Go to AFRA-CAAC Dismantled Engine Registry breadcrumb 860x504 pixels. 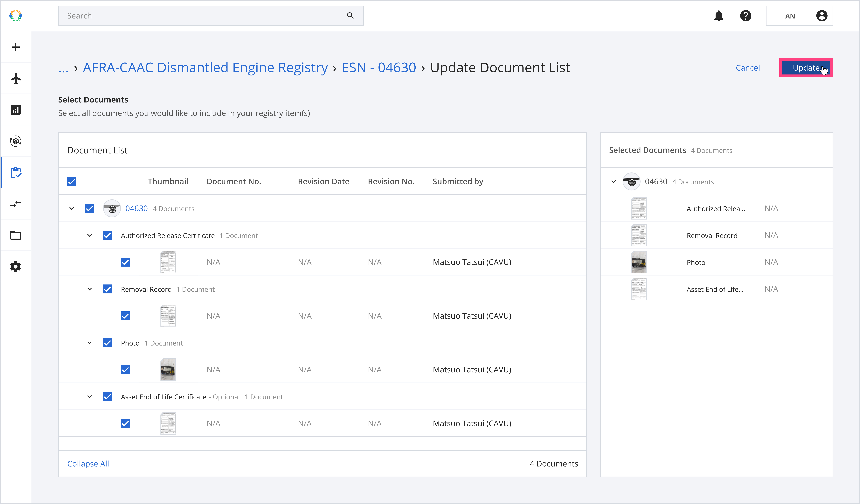[x=205, y=68]
